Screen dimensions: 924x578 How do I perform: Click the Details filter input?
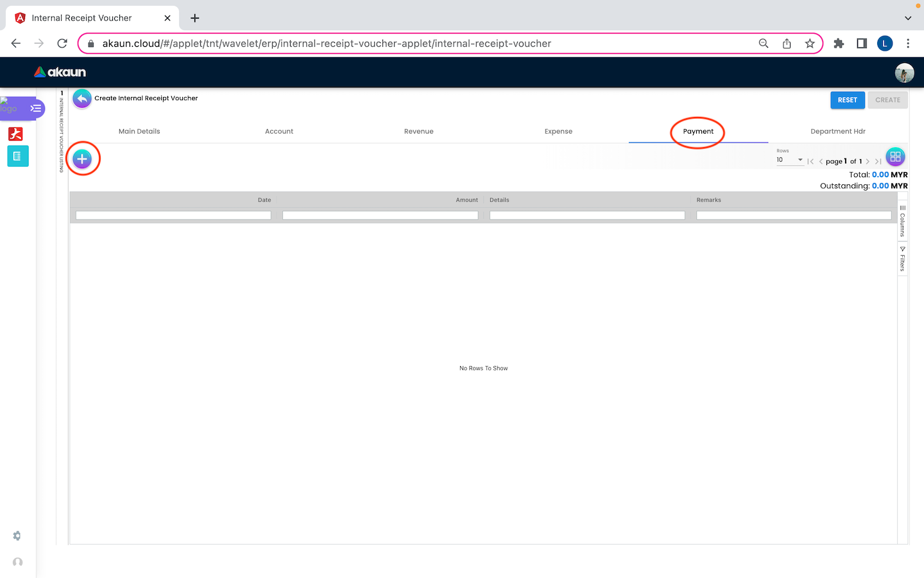pyautogui.click(x=587, y=215)
